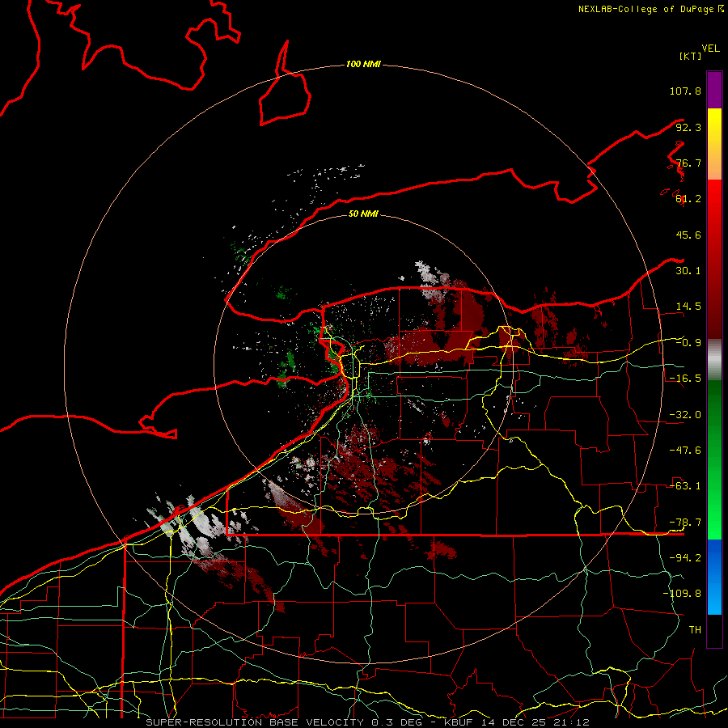728x728 pixels.
Task: Click the 100 NMI range ring label
Action: coord(363,64)
